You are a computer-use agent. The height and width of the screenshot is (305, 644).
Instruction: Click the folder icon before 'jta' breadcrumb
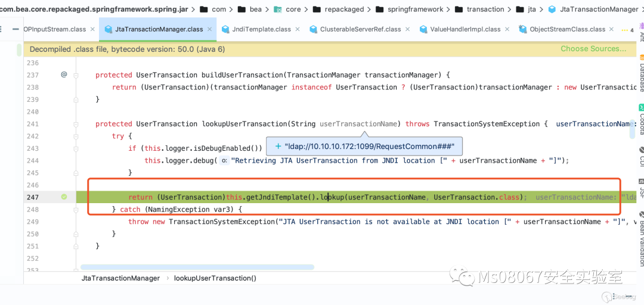(x=519, y=9)
